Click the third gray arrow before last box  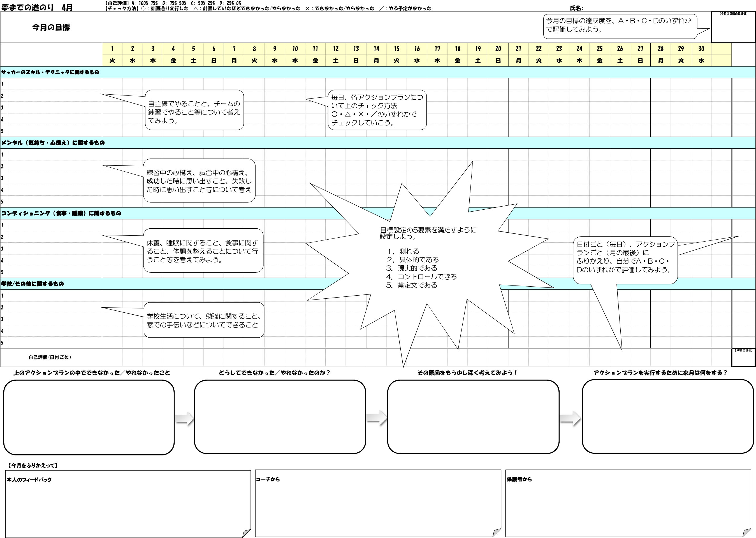coord(570,419)
